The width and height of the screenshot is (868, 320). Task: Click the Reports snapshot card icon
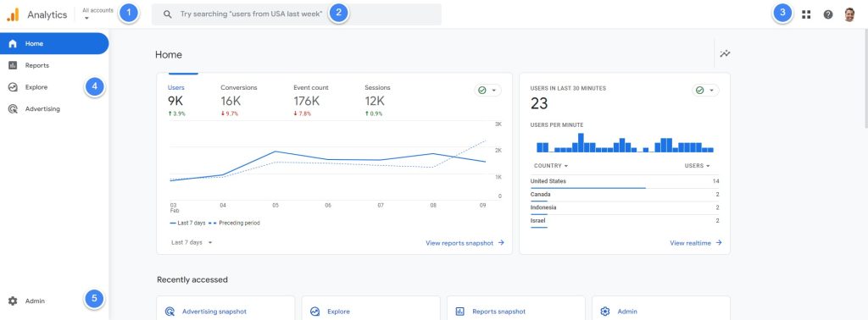click(460, 312)
